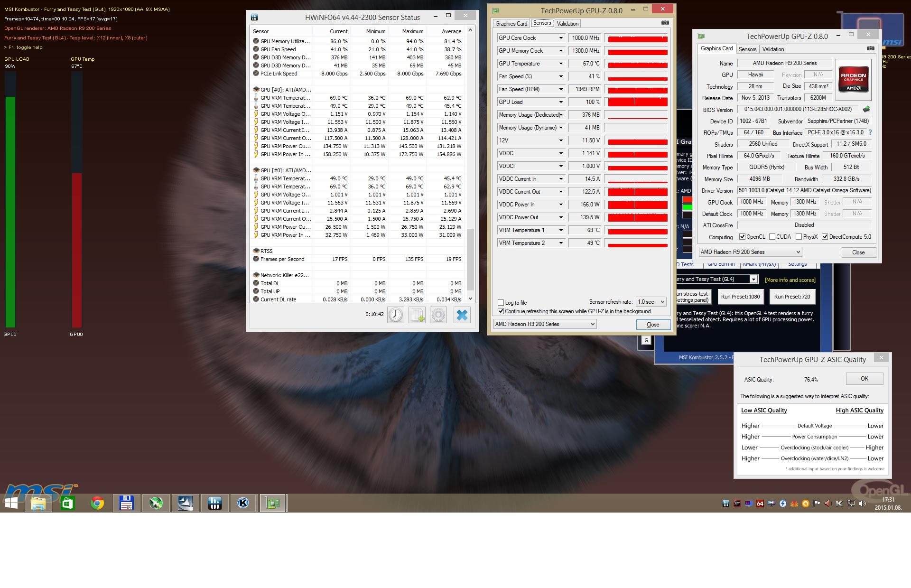Viewport: 911px width, 588px height.
Task: Open the Sensor refresh rate dropdown
Action: [x=651, y=302]
